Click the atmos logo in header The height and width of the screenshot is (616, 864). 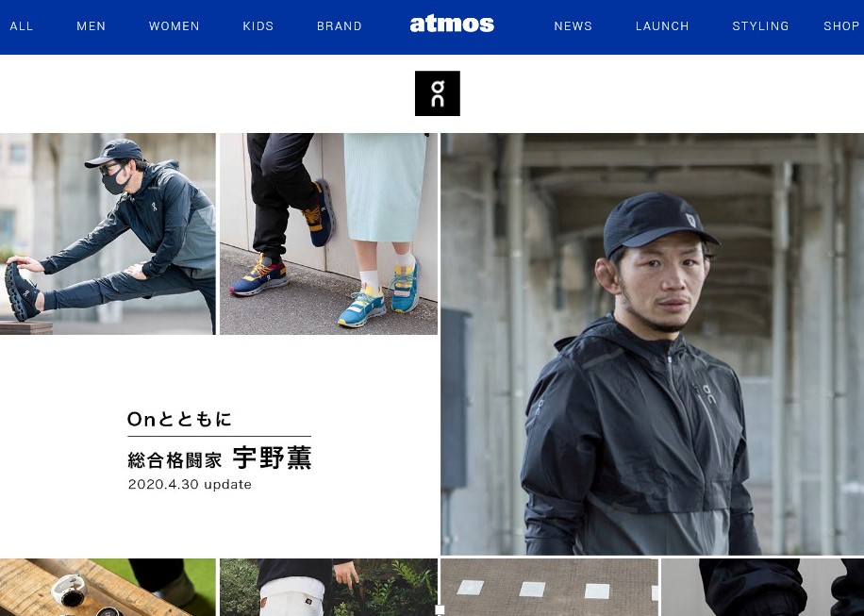tap(452, 25)
